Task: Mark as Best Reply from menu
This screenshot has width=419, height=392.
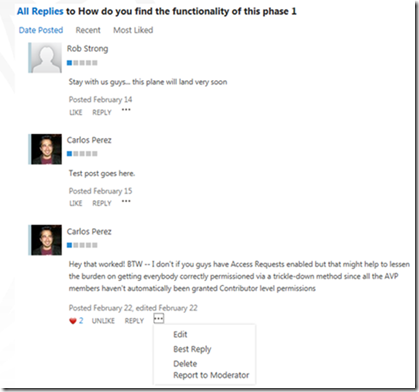Action: tap(192, 349)
